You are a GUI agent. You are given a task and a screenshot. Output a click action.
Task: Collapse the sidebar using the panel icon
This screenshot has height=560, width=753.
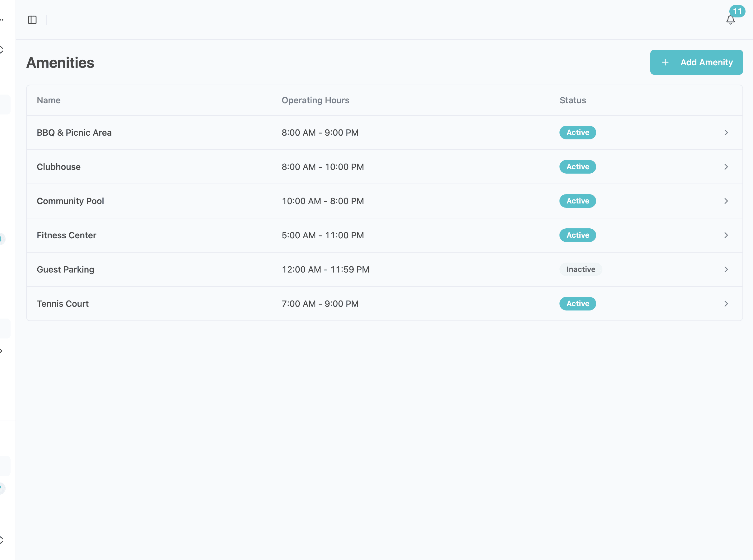tap(33, 20)
